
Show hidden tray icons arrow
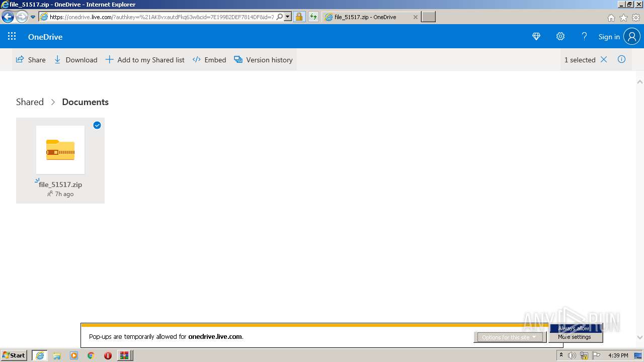[x=561, y=355]
